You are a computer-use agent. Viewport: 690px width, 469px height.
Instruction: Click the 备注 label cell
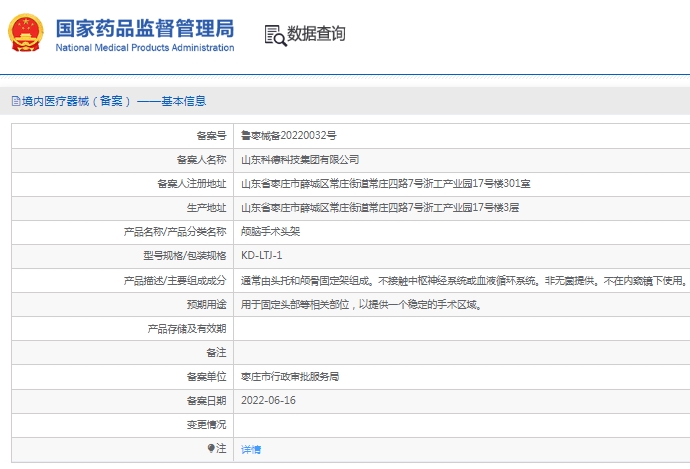click(216, 352)
